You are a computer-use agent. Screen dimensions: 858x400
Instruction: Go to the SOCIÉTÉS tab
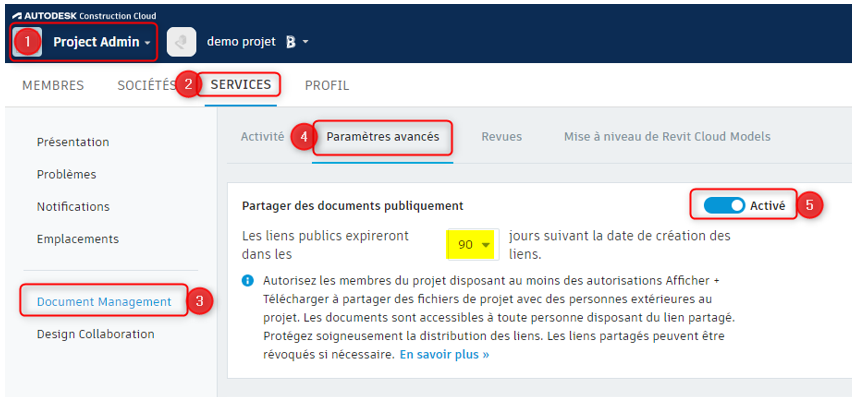tap(146, 86)
